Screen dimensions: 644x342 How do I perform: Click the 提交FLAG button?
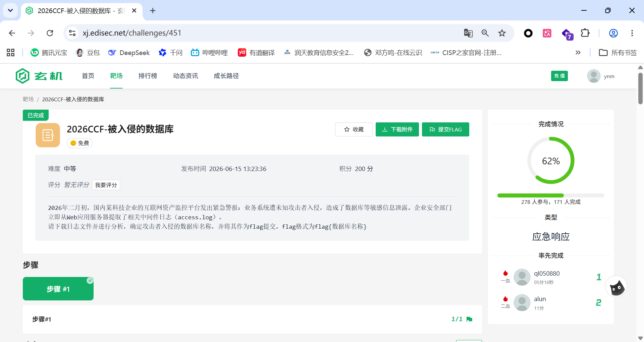coord(445,129)
